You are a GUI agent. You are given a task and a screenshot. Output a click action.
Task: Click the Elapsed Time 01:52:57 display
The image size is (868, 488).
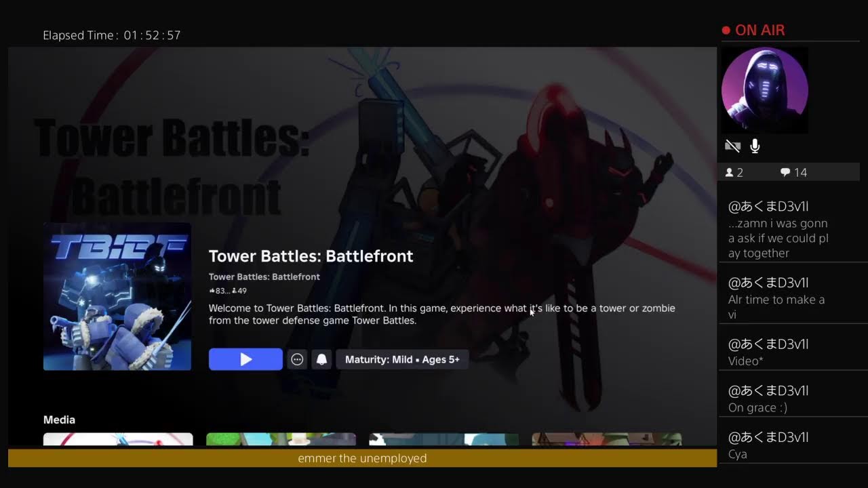pyautogui.click(x=112, y=35)
